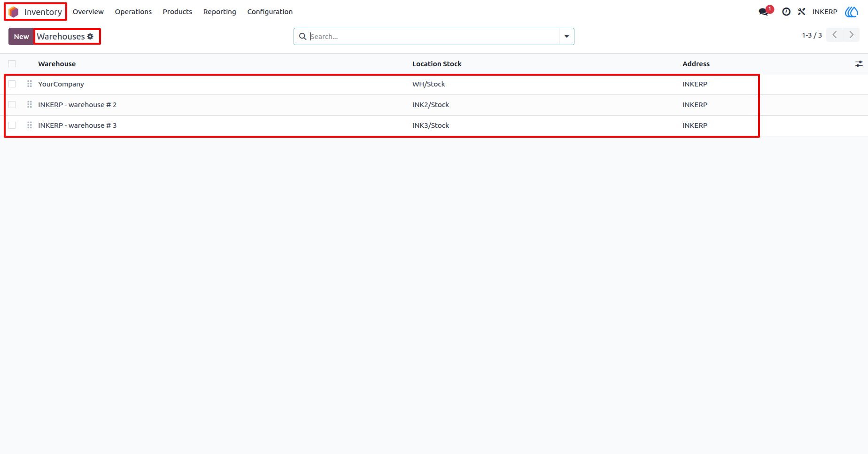The width and height of the screenshot is (868, 454).
Task: Open the Products menu
Action: 178,12
